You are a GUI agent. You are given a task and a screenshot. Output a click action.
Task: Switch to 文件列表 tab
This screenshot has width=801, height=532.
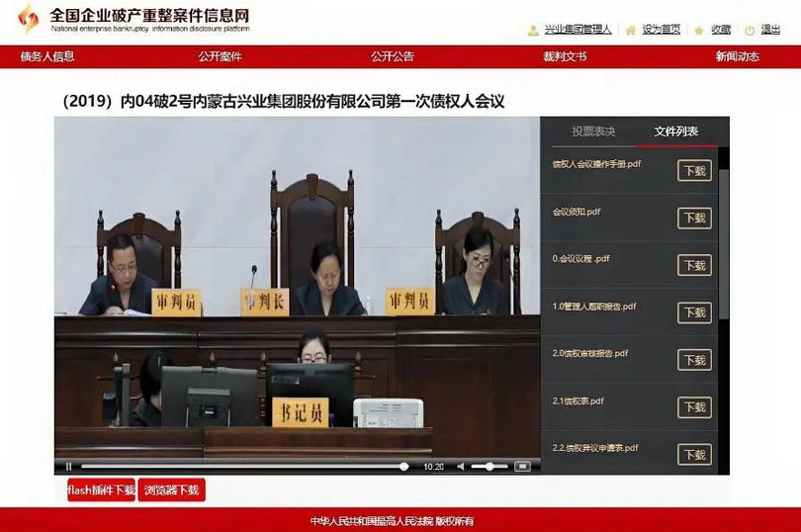click(675, 132)
